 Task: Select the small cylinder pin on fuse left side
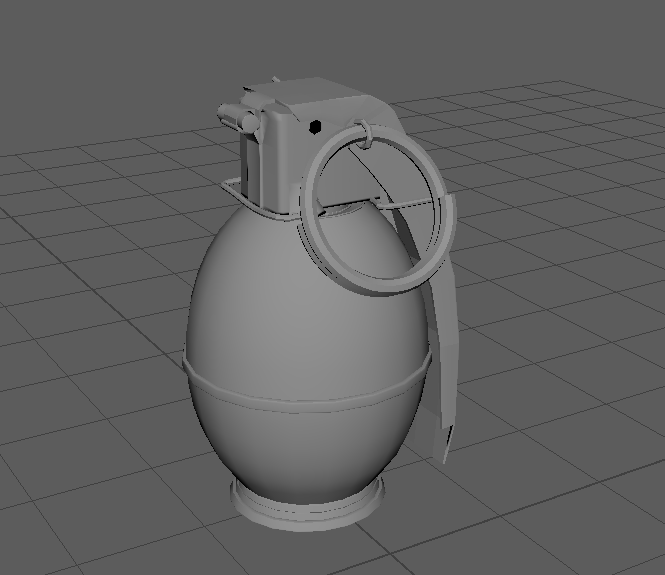tap(238, 117)
